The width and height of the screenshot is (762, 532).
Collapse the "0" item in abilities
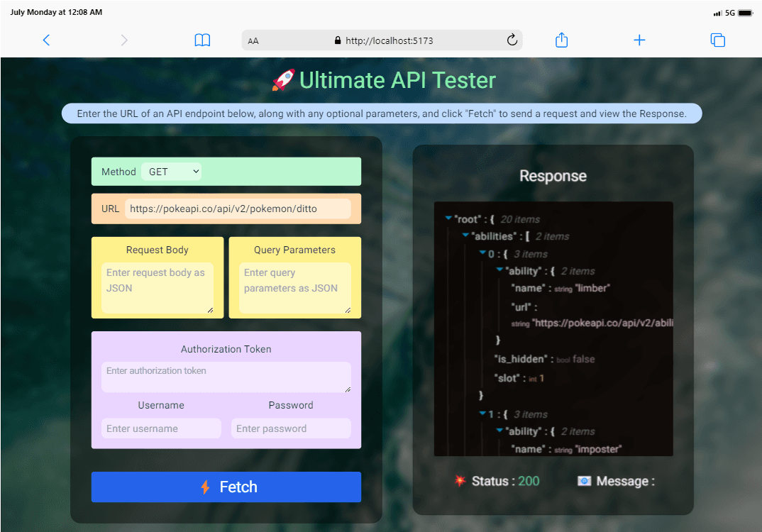click(482, 254)
